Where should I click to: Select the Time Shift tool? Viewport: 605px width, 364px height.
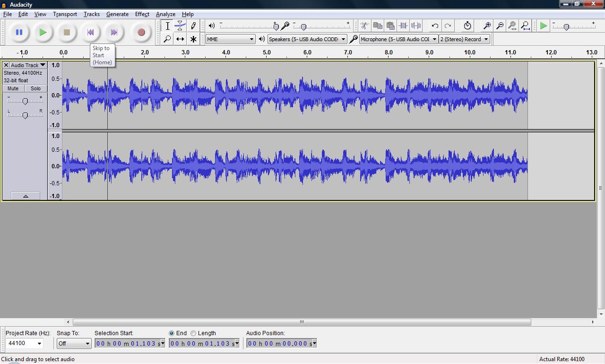180,39
